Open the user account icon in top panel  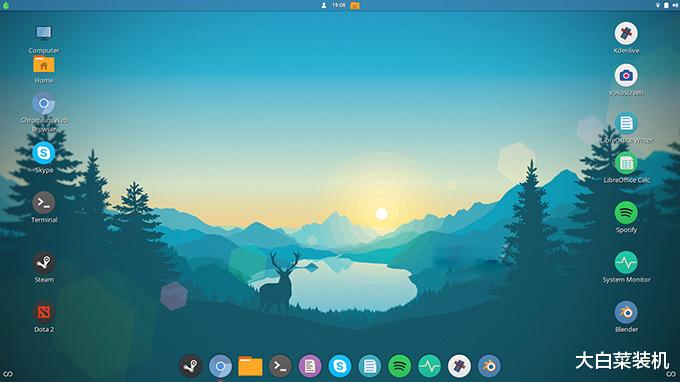coord(324,5)
